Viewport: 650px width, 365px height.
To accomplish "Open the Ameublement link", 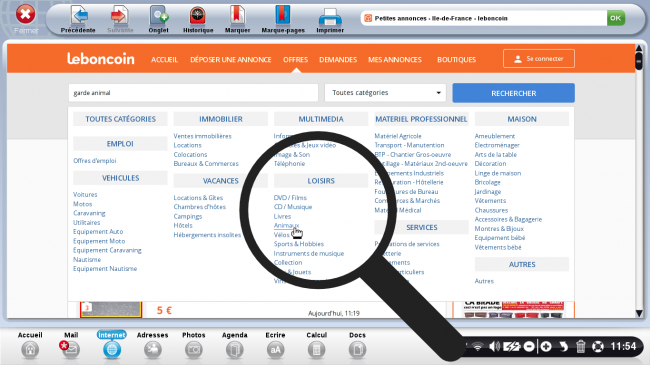I will click(495, 136).
